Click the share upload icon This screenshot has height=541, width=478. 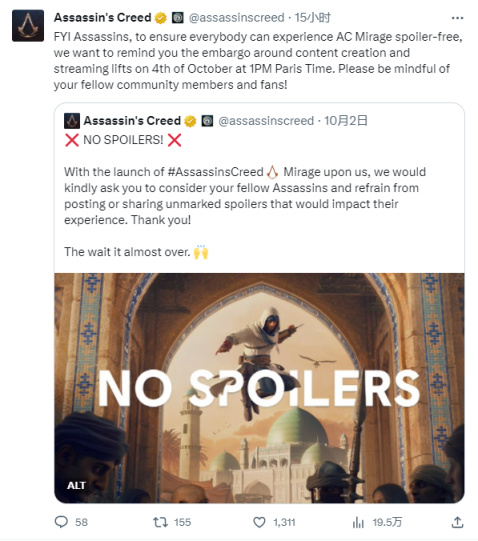point(457,522)
